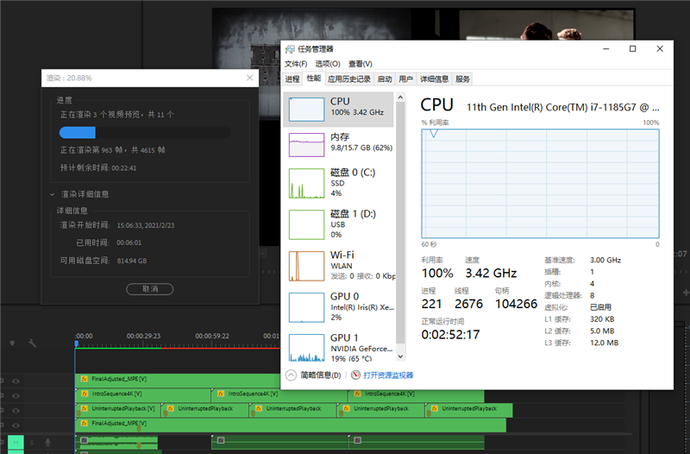This screenshot has height=454, width=690.
Task: Click the 0:02:52:17 uptime value
Action: tap(450, 335)
